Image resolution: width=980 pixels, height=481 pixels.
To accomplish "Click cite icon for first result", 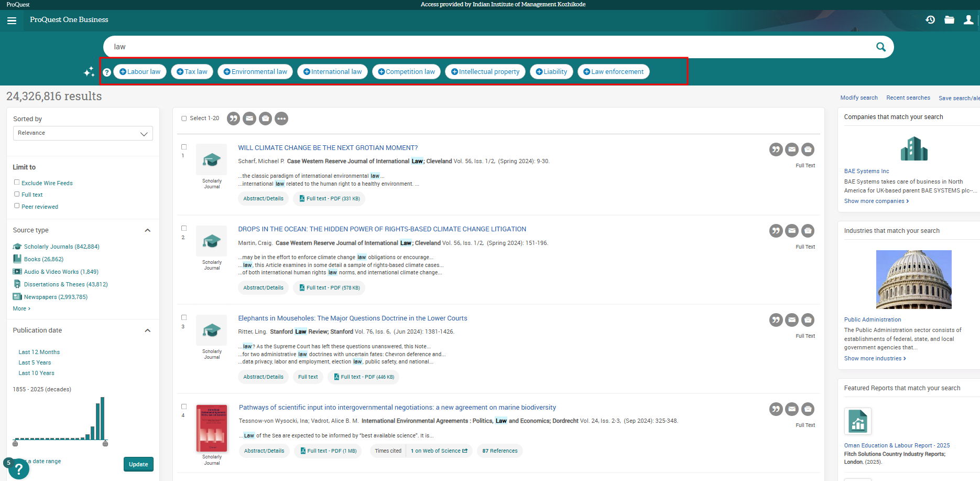I will tap(776, 149).
